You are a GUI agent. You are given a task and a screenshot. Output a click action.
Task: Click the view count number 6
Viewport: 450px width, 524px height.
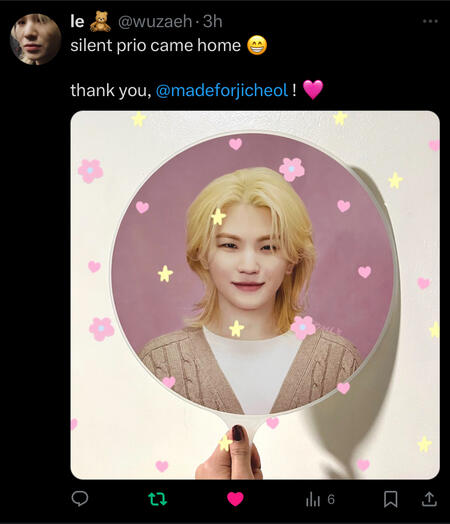pyautogui.click(x=331, y=499)
